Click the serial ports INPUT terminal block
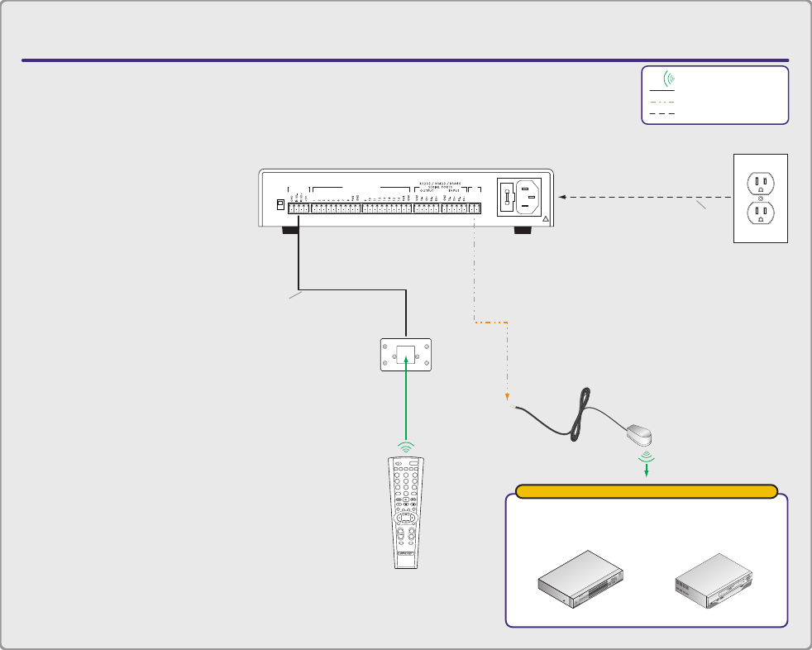The width and height of the screenshot is (812, 650). [455, 208]
